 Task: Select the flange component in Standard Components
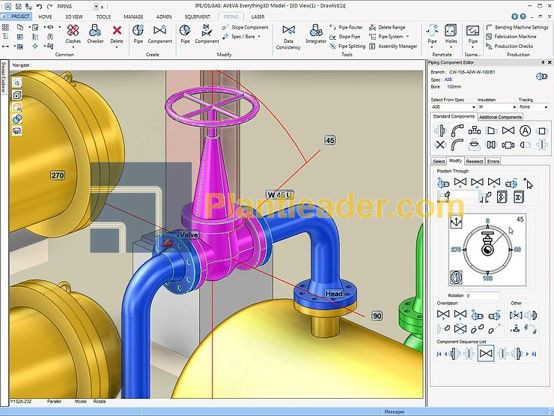(x=440, y=130)
